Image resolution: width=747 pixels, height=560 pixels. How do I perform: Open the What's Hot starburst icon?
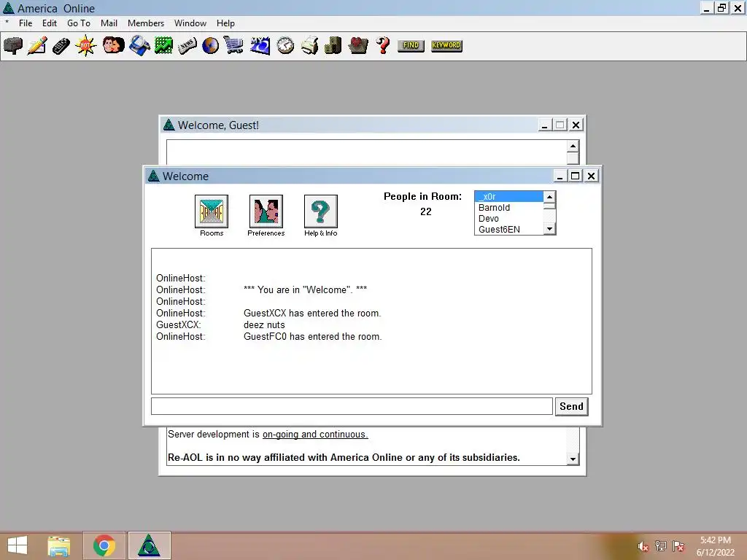(x=86, y=46)
